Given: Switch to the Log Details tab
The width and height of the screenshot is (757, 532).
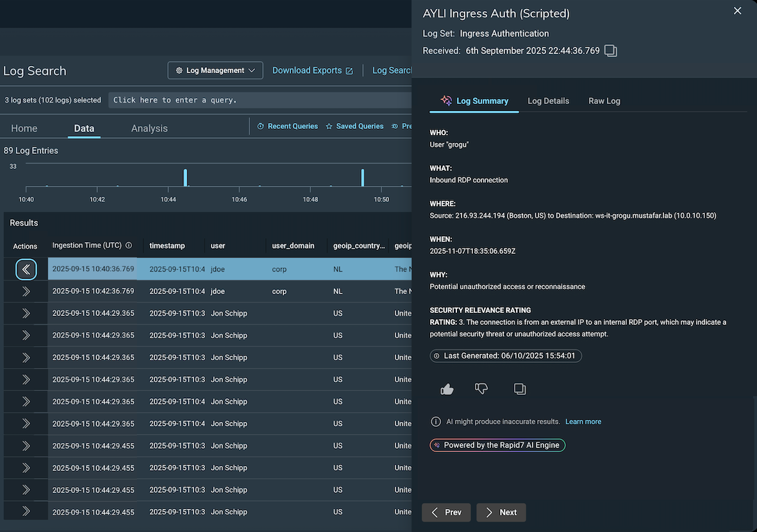Looking at the screenshot, I should [548, 101].
